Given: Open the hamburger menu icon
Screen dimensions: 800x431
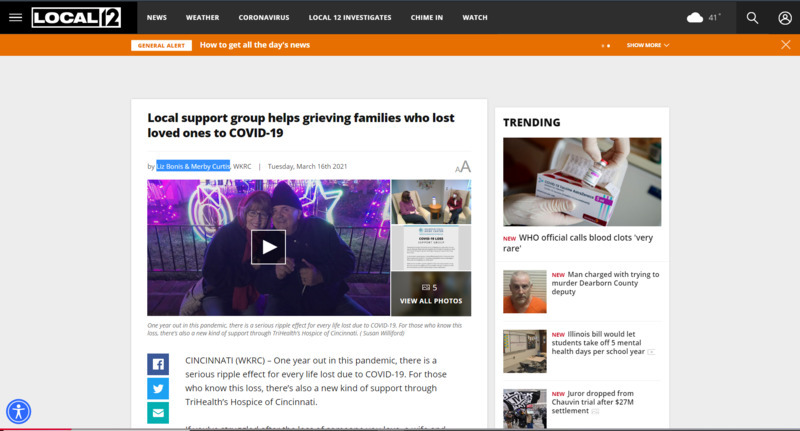Looking at the screenshot, I should point(15,17).
